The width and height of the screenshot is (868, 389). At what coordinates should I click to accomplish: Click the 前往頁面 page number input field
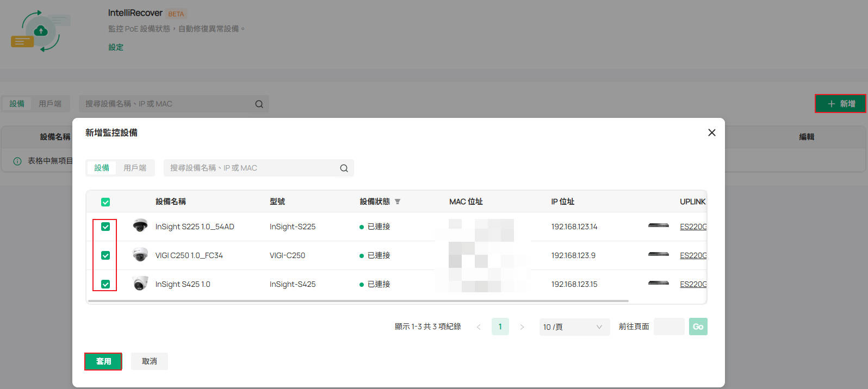pyautogui.click(x=668, y=327)
